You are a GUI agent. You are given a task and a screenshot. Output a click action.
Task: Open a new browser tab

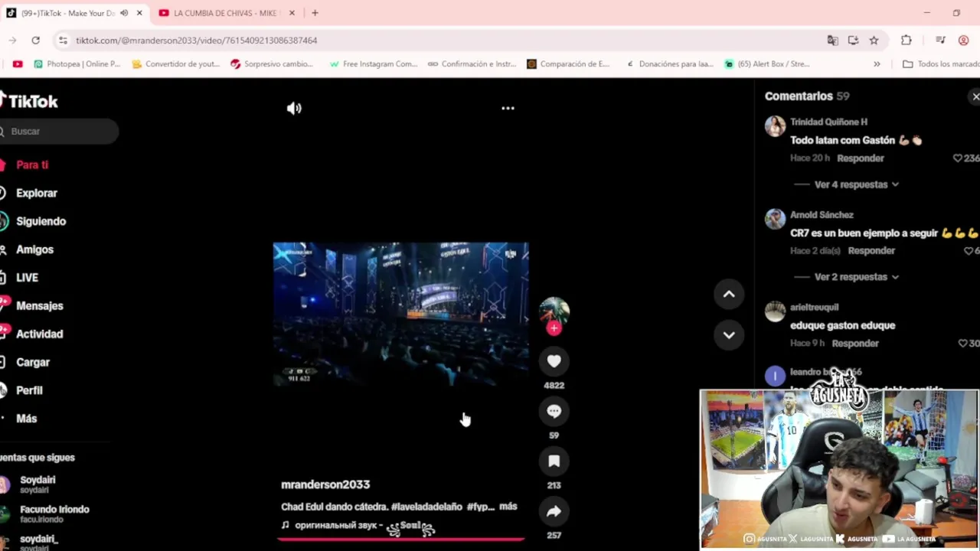coord(315,13)
